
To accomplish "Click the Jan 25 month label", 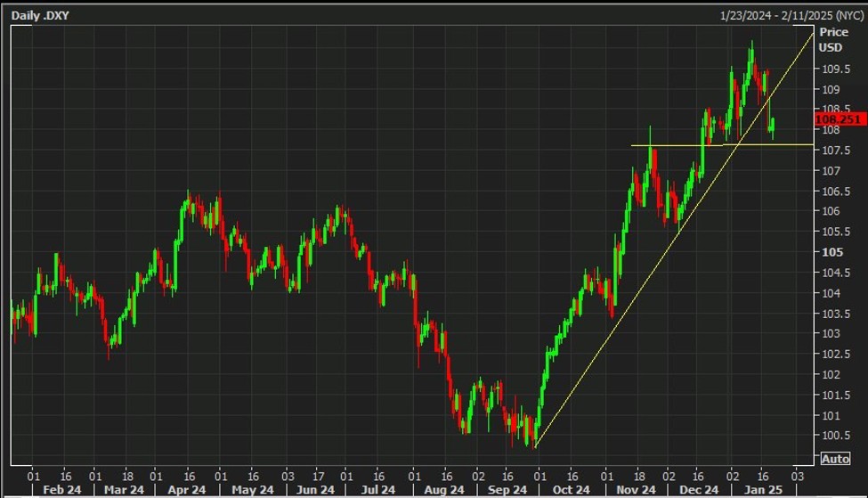I will point(761,489).
